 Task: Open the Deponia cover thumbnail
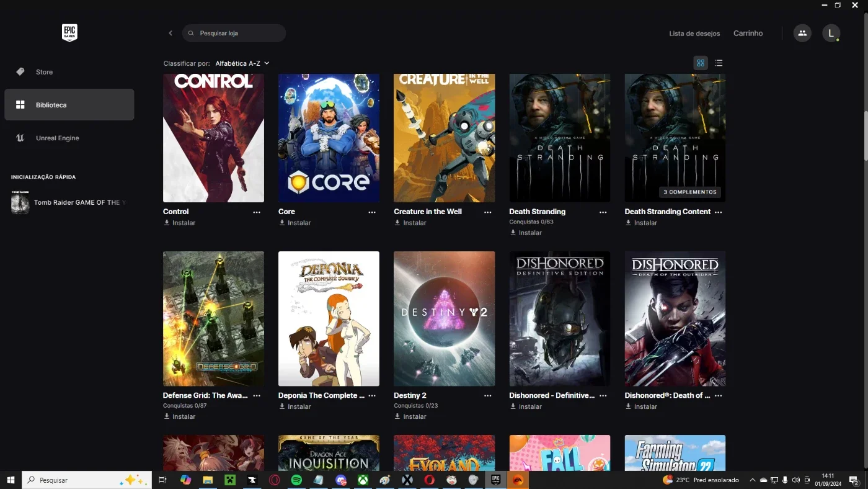(x=329, y=319)
